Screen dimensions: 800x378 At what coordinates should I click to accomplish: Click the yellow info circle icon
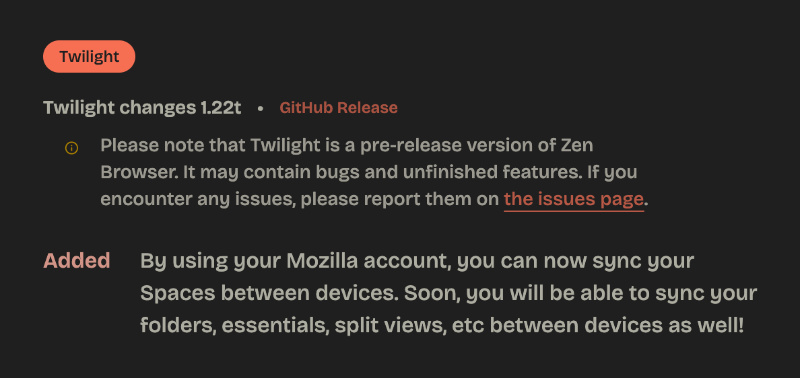[71, 148]
